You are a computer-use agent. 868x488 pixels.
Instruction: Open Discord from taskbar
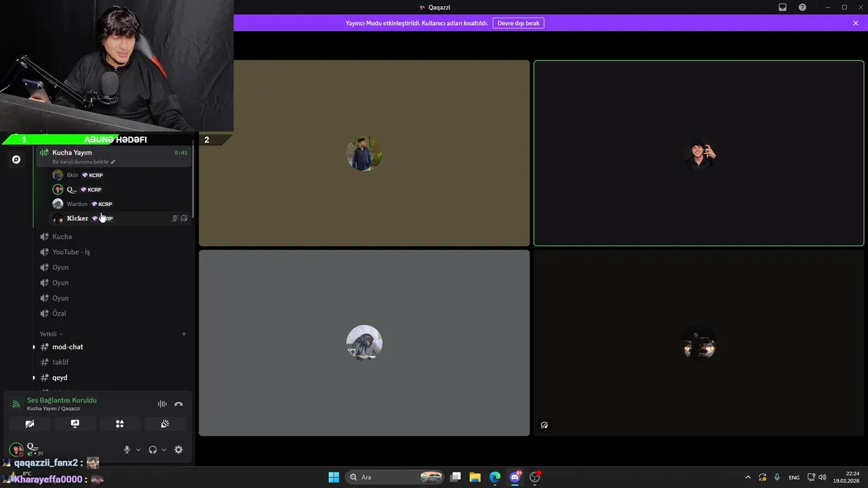coord(515,477)
